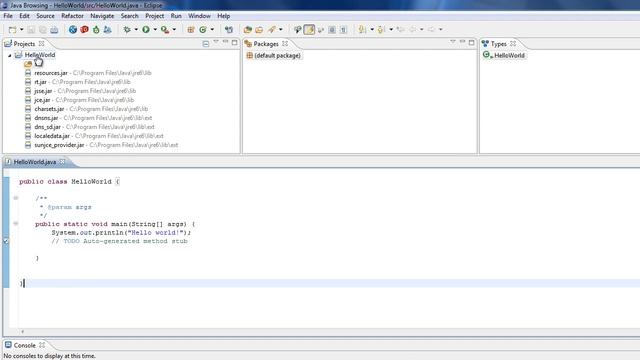
Task: Close the HelloWorld.java editor tab
Action: coord(62,162)
